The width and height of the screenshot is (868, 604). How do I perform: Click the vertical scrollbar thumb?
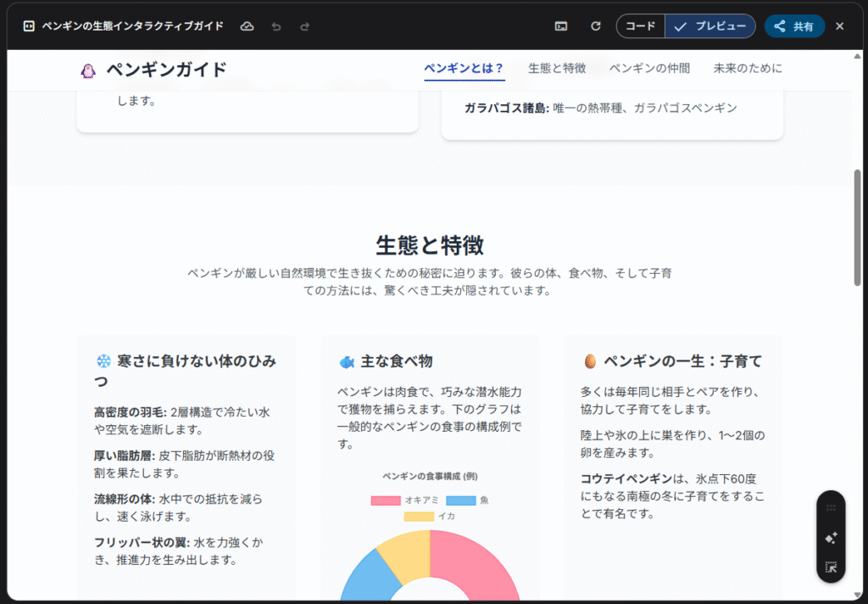click(857, 227)
